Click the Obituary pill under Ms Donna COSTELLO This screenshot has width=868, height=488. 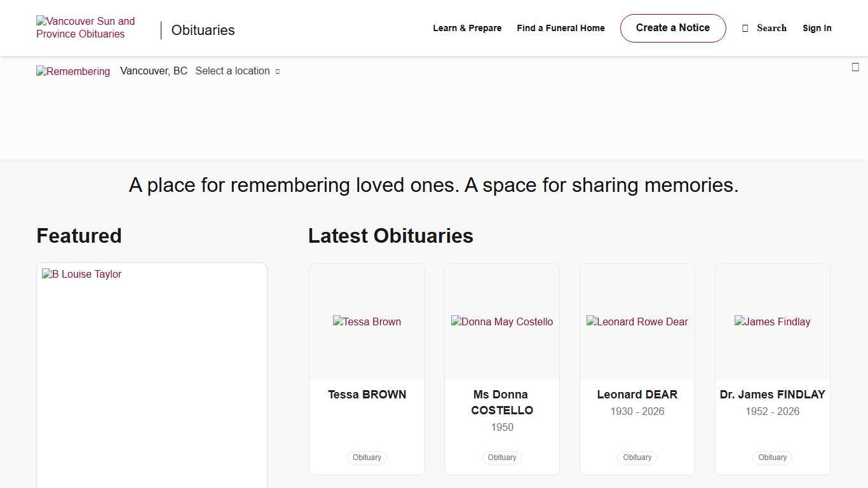point(502,457)
